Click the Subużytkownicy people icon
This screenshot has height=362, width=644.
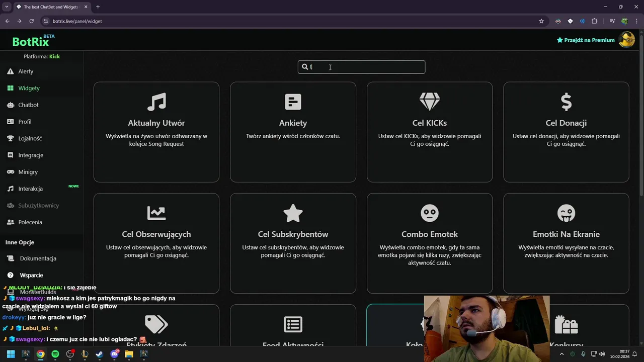pos(10,205)
